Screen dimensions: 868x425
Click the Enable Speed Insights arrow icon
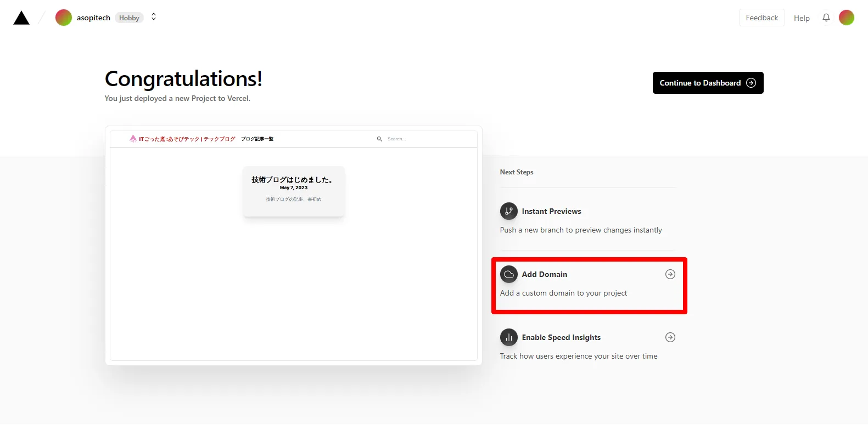click(670, 337)
